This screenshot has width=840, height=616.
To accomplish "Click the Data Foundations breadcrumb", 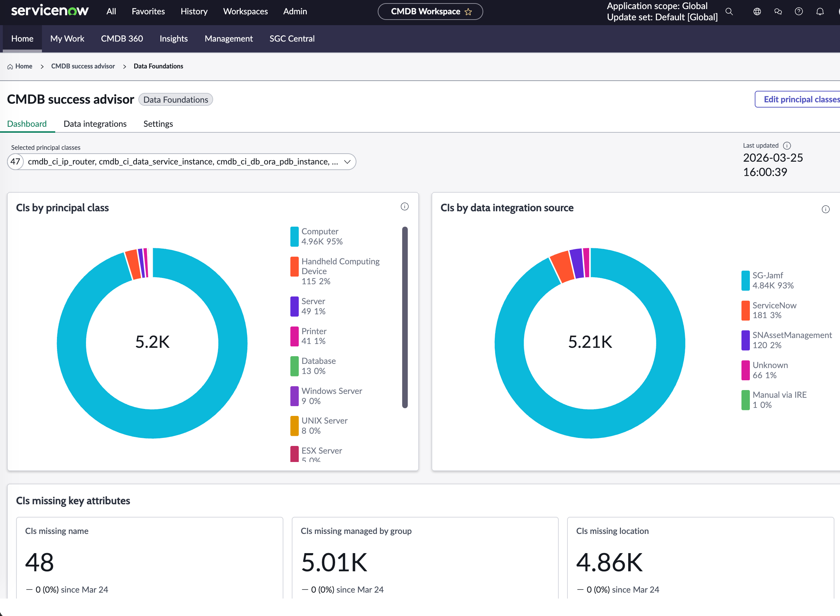I will tap(158, 66).
